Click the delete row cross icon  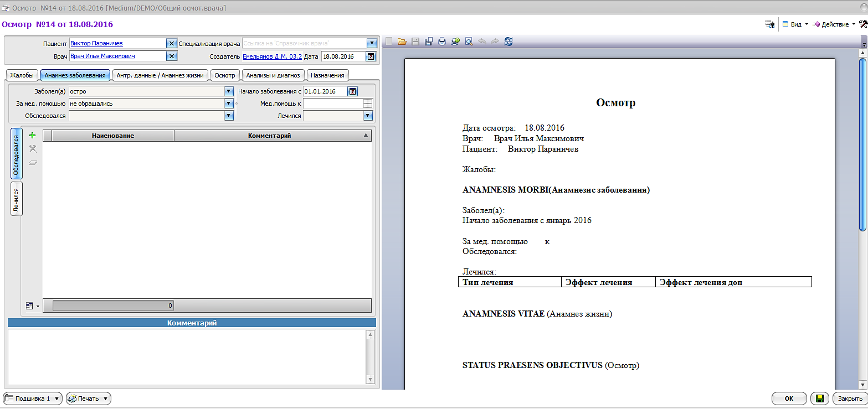click(x=33, y=148)
